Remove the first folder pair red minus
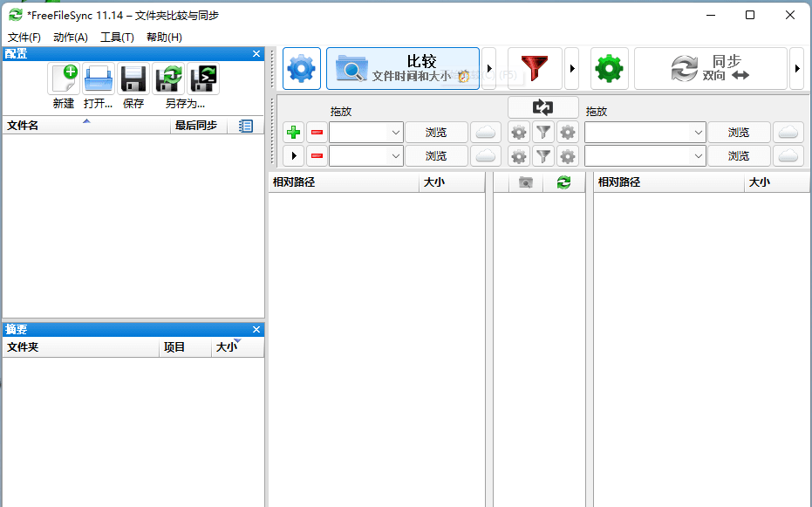The height and width of the screenshot is (507, 812). point(317,133)
